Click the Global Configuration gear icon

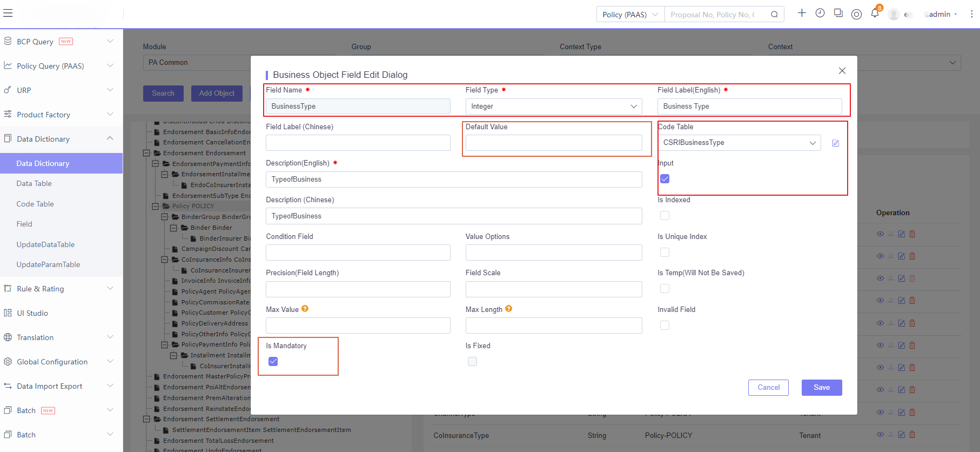8,361
